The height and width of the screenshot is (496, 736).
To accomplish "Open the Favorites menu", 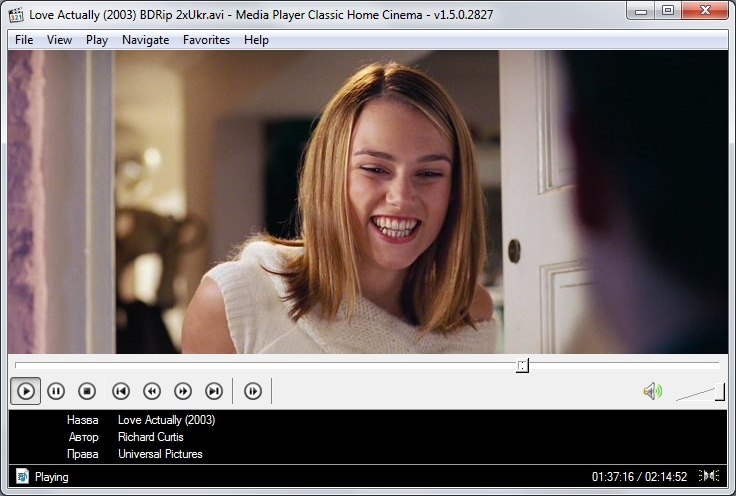I will point(206,40).
